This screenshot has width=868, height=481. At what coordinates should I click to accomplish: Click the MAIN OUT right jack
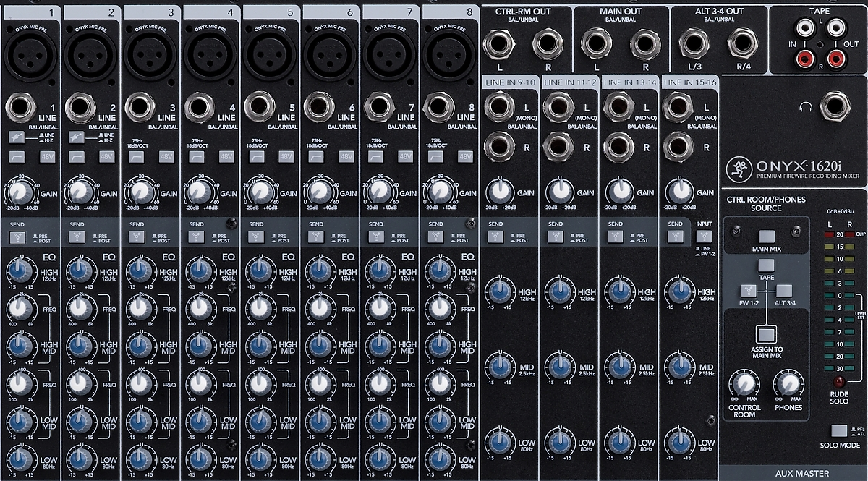click(x=644, y=43)
